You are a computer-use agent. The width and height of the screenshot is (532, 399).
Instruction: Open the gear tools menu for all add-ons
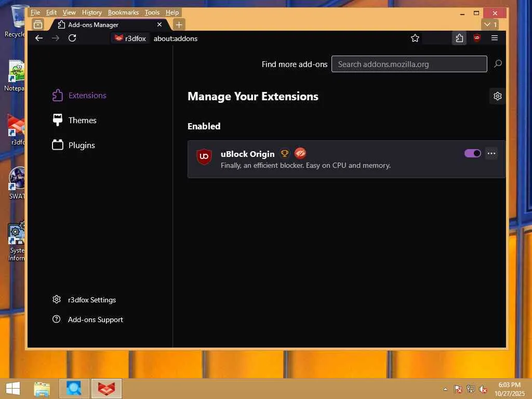click(x=497, y=96)
